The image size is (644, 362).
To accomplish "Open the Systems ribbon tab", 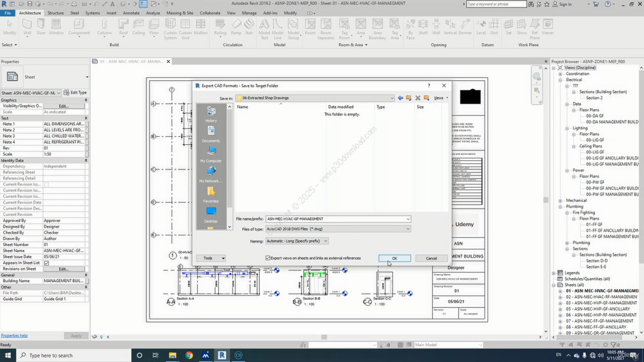I will click(x=93, y=13).
